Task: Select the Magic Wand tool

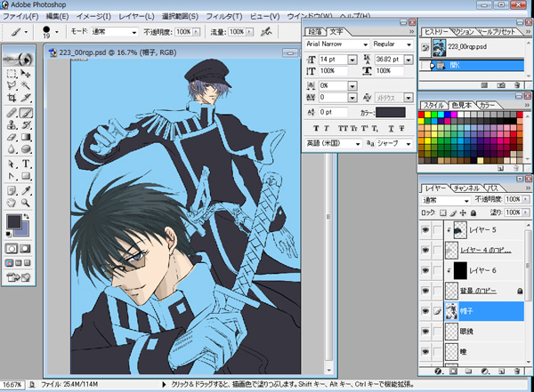Action: click(26, 85)
